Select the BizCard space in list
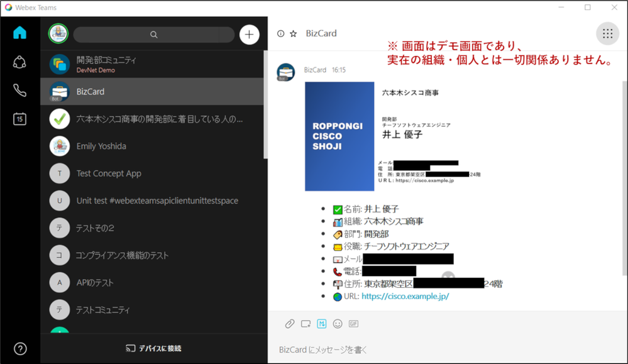The width and height of the screenshot is (628, 364). click(151, 91)
